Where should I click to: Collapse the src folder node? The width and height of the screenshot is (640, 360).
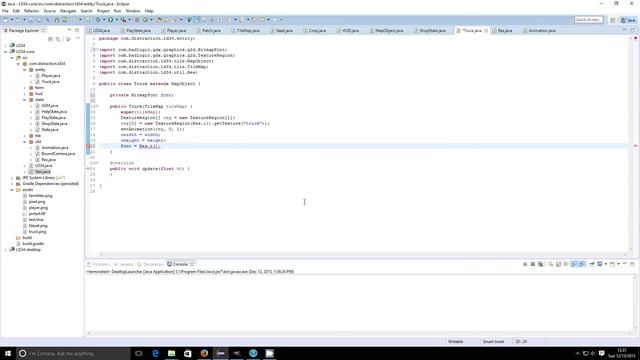(x=12, y=58)
